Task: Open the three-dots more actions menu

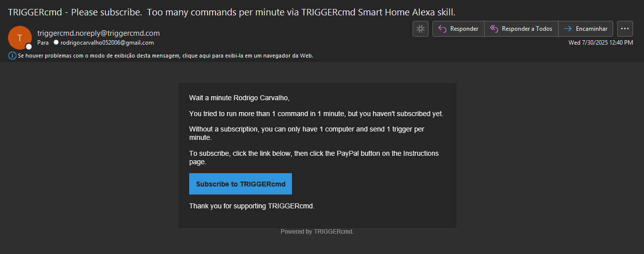Action: [625, 29]
